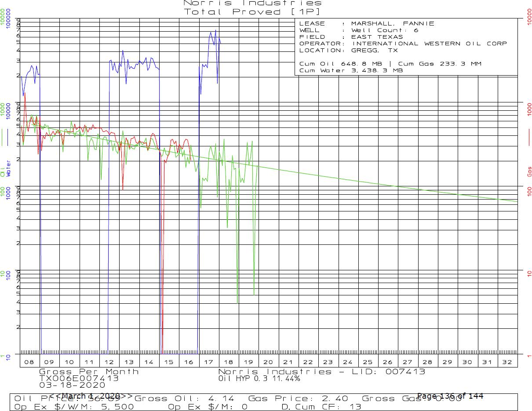This screenshot has width=532, height=411.
Task: Click the year 32 label on the time axis
Action: click(507, 362)
